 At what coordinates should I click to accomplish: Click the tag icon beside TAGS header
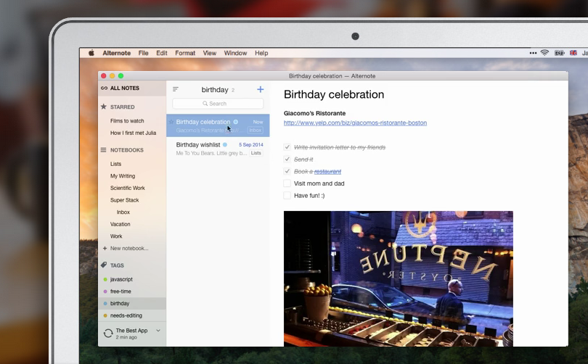coord(104,265)
